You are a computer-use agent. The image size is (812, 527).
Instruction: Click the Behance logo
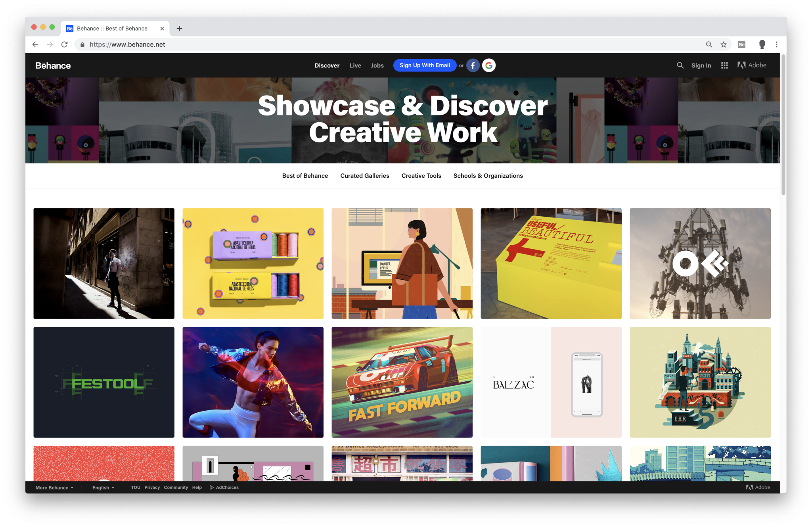[x=53, y=65]
